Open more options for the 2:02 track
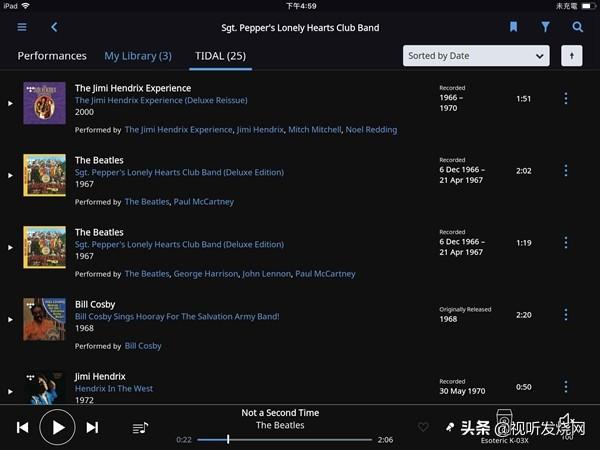 pyautogui.click(x=566, y=170)
